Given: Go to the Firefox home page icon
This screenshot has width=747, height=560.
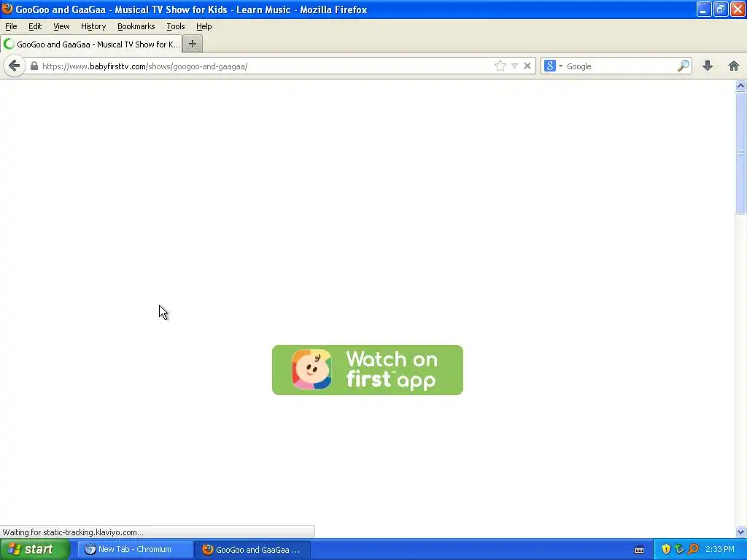Looking at the screenshot, I should [x=734, y=66].
